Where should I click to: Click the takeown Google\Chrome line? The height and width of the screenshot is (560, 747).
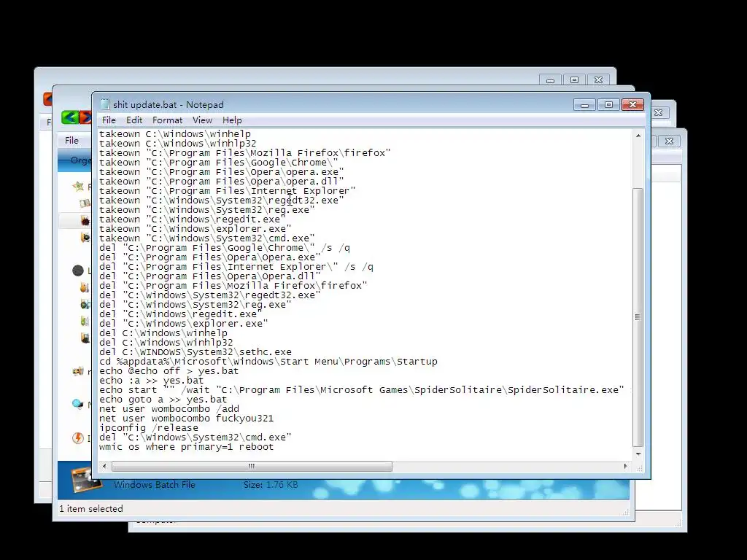(x=219, y=163)
